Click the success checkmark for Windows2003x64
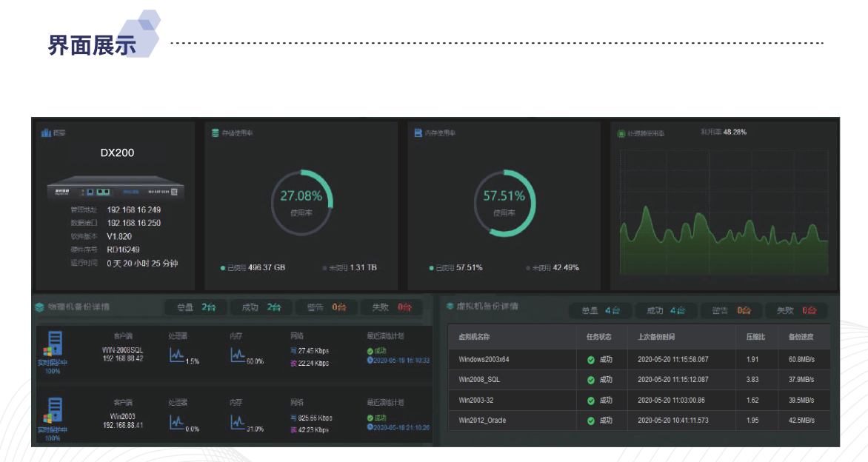This screenshot has height=462, width=868. click(590, 360)
